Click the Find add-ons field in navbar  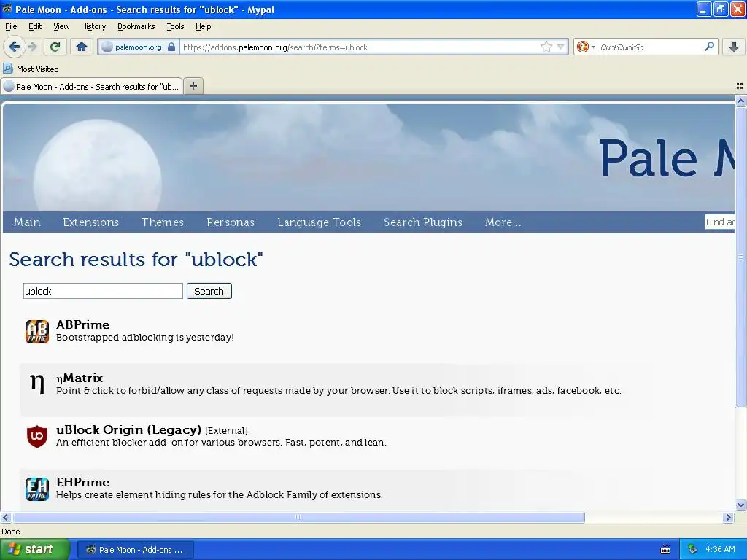(x=720, y=222)
